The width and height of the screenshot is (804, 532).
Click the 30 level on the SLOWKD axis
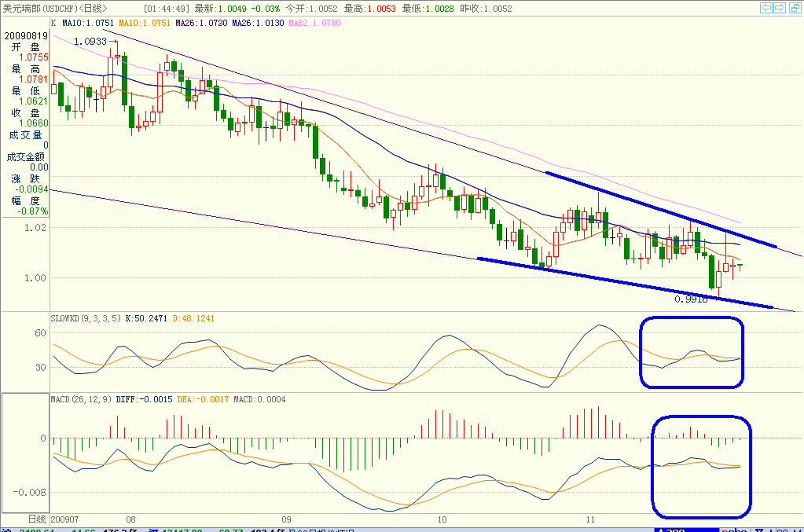click(41, 368)
